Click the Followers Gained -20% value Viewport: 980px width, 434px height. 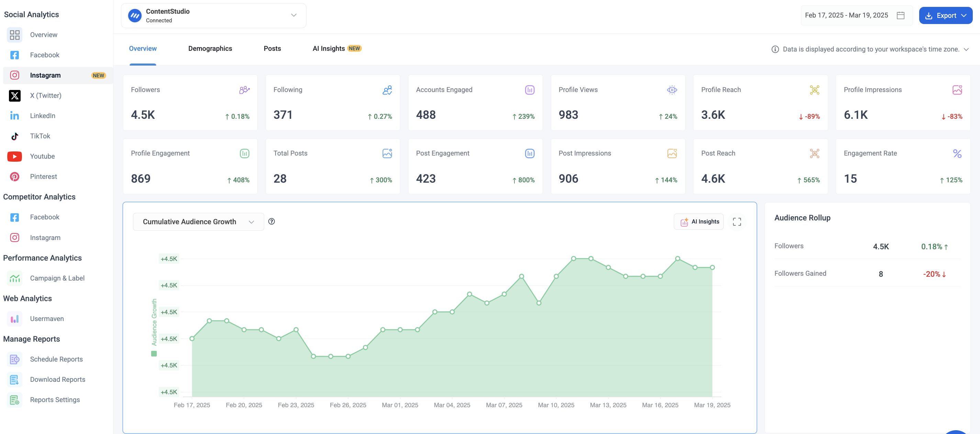(x=934, y=274)
